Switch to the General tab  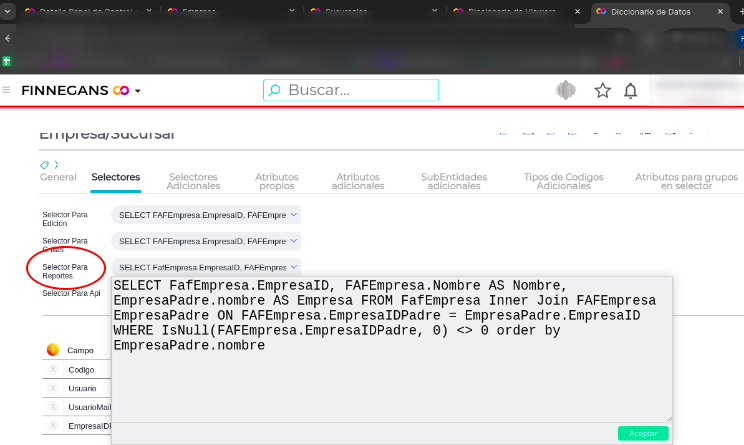(58, 177)
